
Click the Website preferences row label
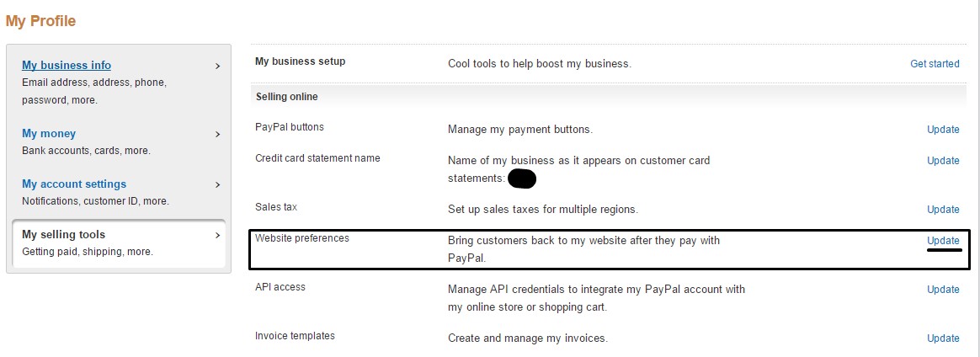point(302,238)
